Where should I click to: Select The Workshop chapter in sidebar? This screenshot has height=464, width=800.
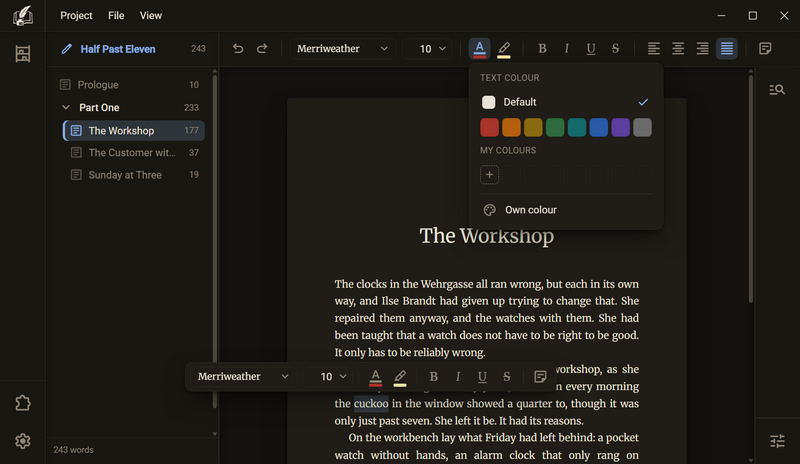coord(134,131)
